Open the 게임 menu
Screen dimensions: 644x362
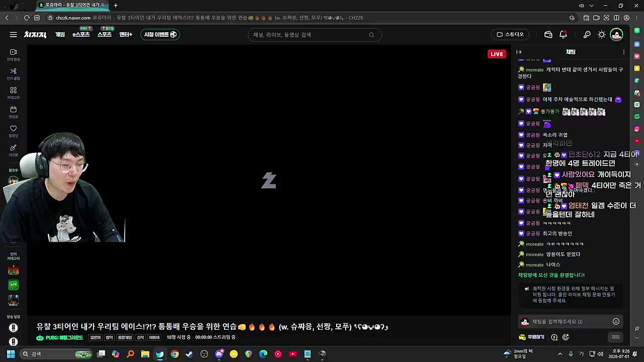(60, 35)
